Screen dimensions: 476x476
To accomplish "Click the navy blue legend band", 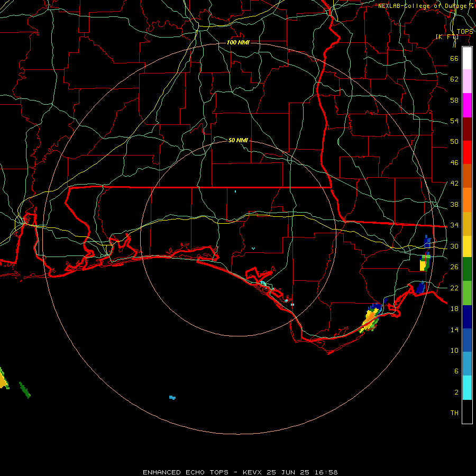I will (467, 317).
